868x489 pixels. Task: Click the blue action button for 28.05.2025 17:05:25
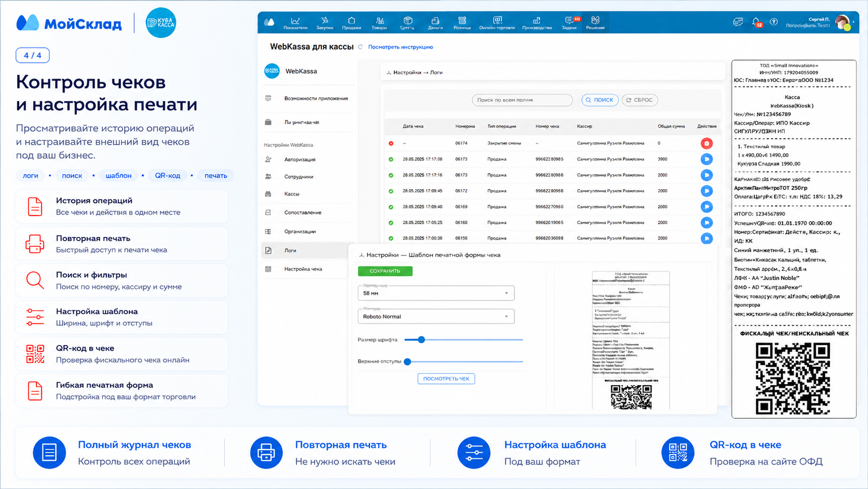707,222
